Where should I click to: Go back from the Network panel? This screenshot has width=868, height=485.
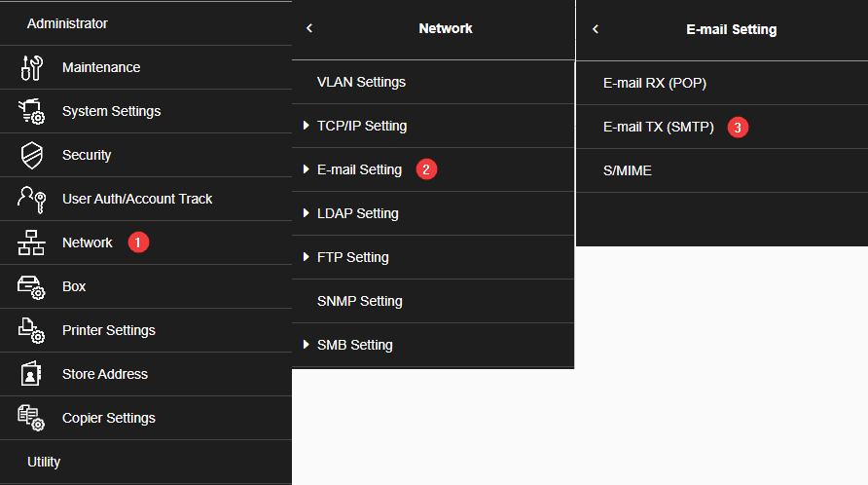(x=309, y=29)
